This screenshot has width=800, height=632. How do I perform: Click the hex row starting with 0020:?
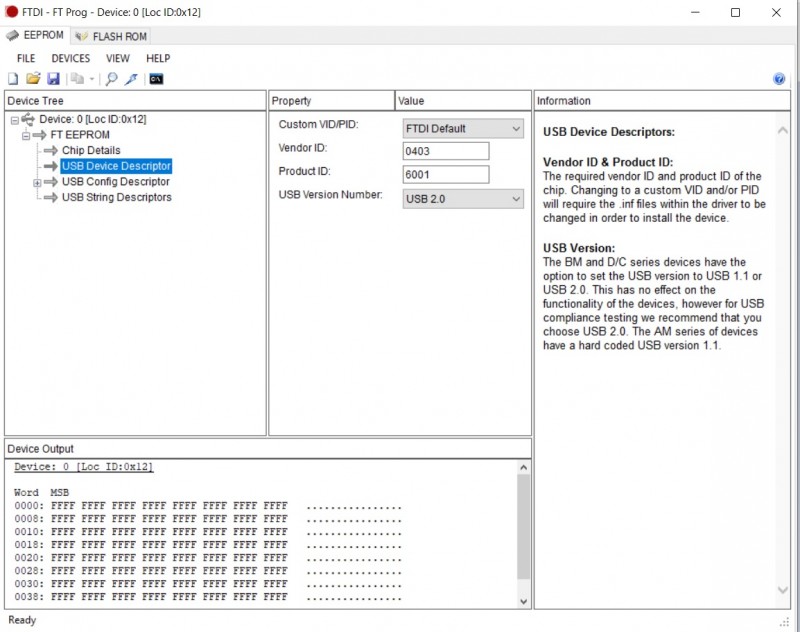(x=208, y=558)
